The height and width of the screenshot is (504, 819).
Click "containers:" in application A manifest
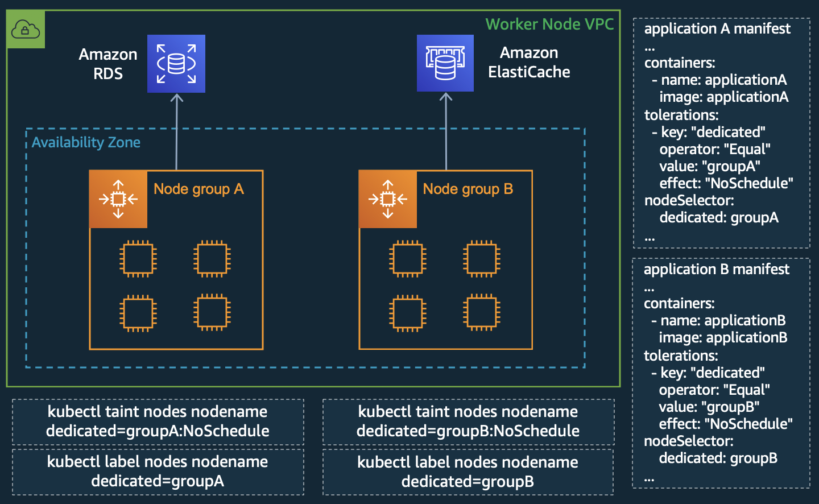(680, 63)
